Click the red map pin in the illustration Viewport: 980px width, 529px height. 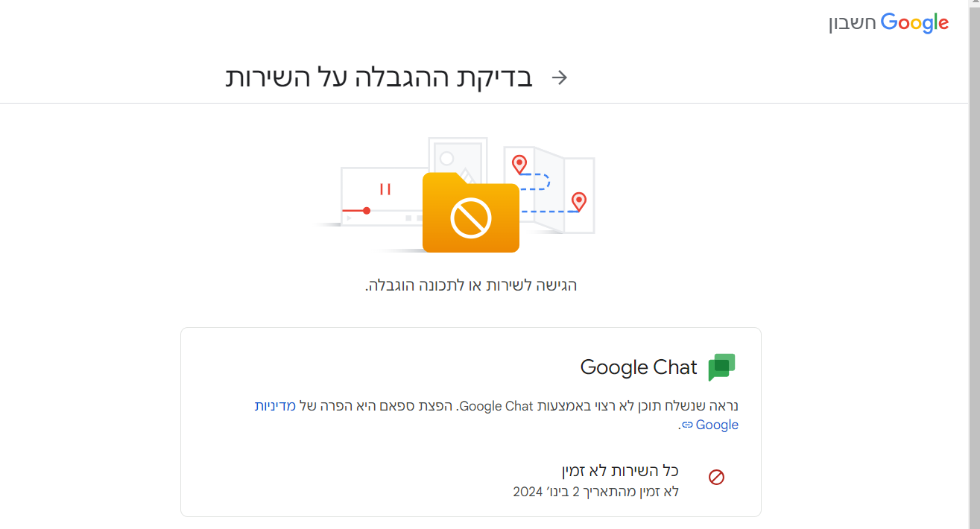[x=521, y=161]
